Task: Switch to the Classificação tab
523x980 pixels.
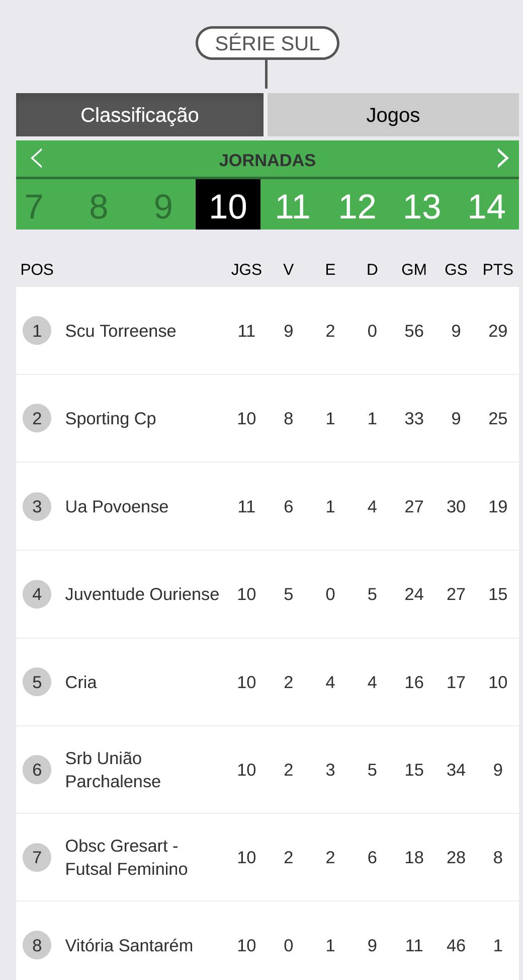Action: click(x=140, y=115)
